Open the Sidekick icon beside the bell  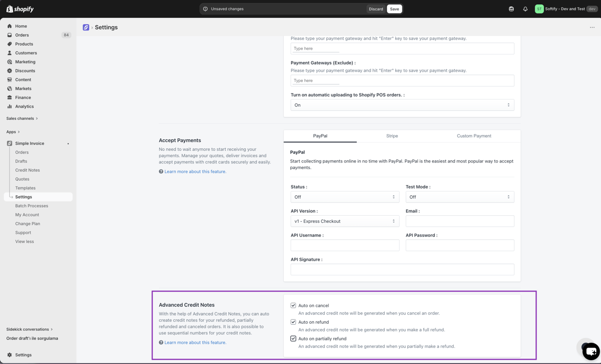[511, 9]
